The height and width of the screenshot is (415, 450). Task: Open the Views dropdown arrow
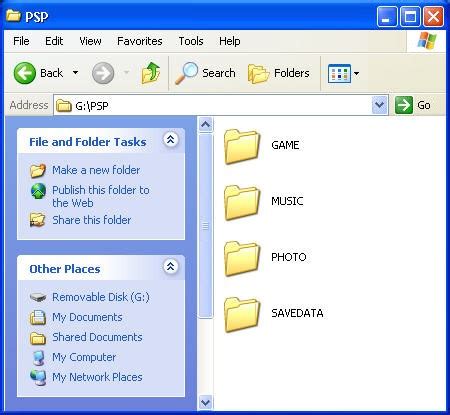[x=356, y=73]
